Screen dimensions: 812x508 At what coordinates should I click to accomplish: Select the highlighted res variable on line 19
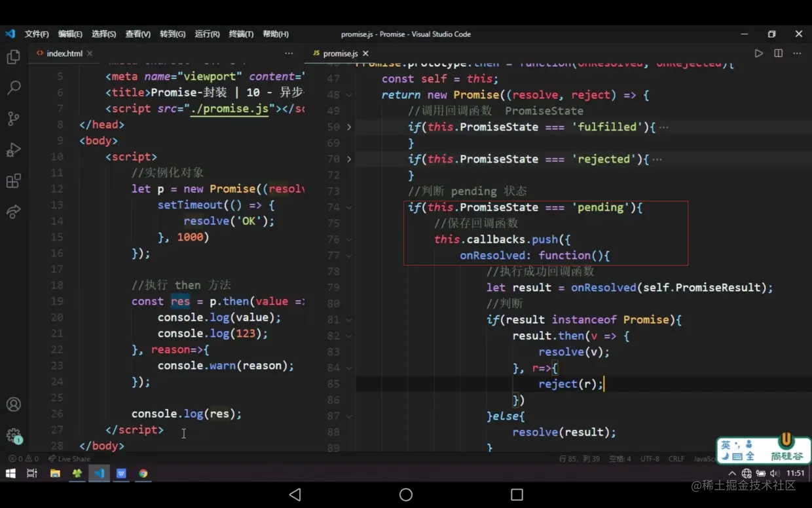tap(180, 302)
